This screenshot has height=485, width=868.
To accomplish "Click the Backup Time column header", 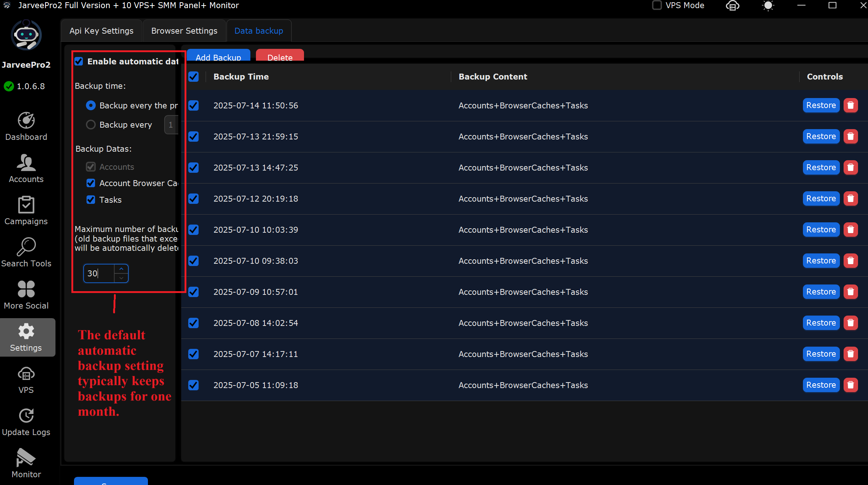I will [x=241, y=77].
